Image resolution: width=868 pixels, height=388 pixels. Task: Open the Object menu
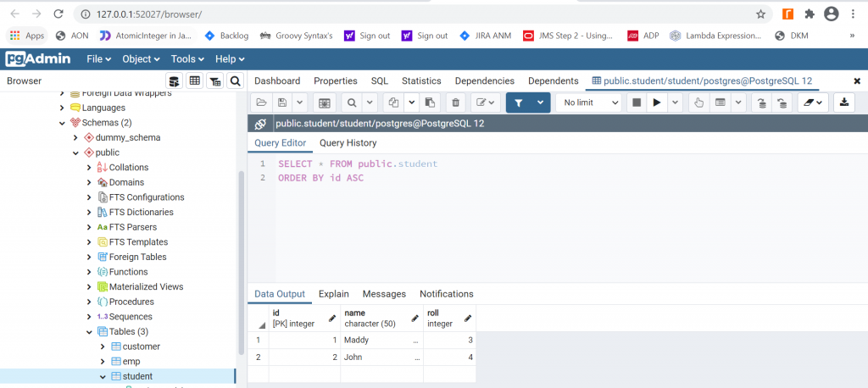click(x=141, y=59)
